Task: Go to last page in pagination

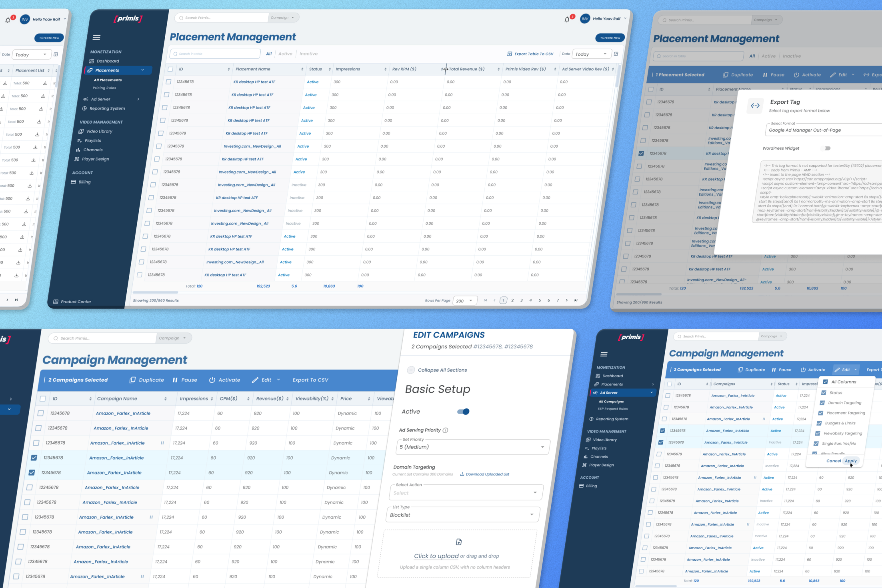Action: click(x=576, y=300)
